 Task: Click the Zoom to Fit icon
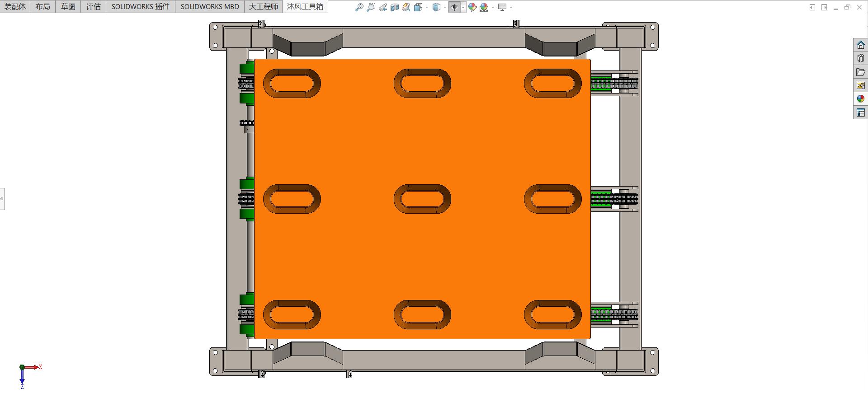pos(359,7)
